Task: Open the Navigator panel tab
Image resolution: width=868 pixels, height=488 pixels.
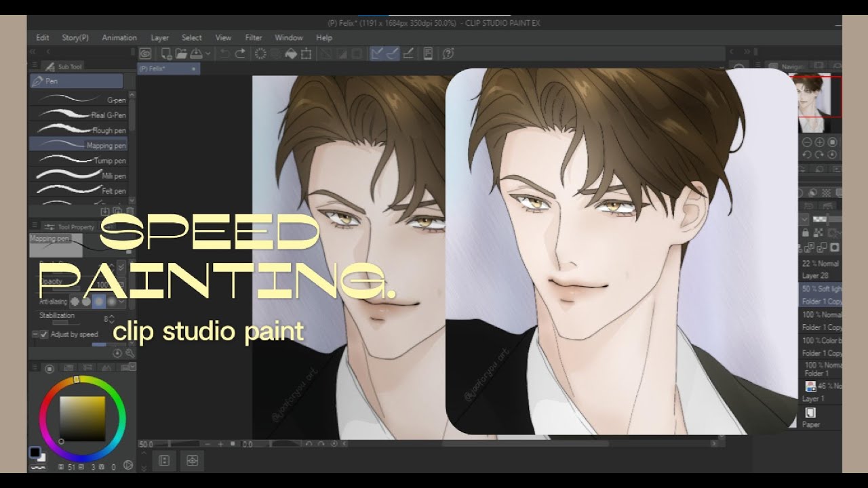Action: [787, 66]
